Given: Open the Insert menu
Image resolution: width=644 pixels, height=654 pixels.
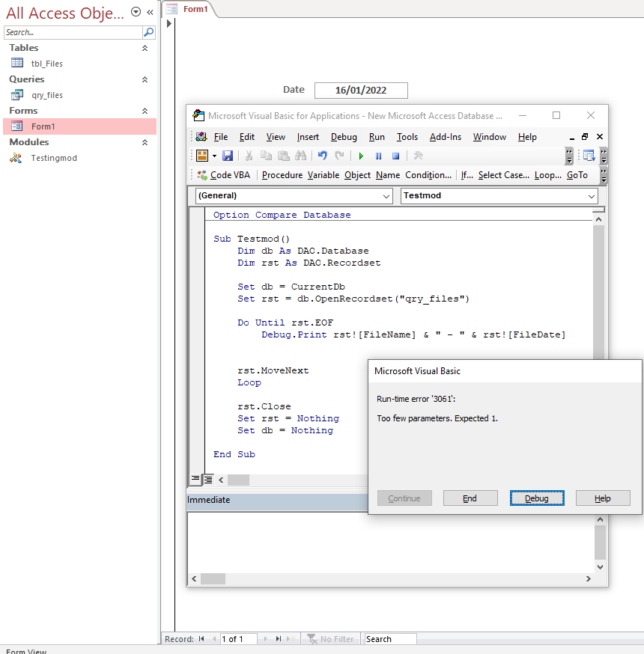Looking at the screenshot, I should (x=308, y=137).
